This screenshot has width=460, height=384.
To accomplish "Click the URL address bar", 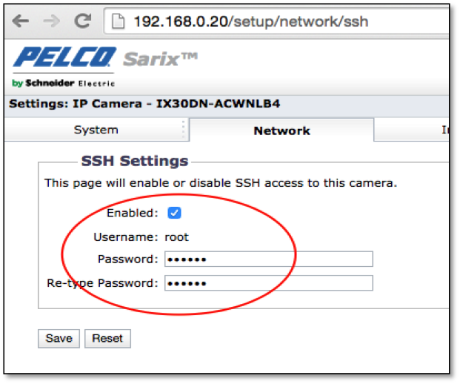I will tap(277, 22).
